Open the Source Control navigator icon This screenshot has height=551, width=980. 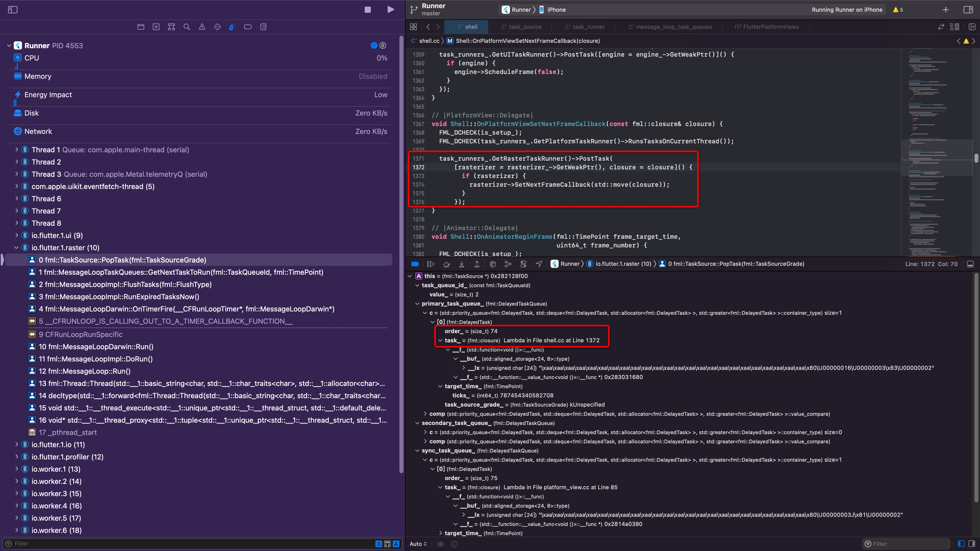(x=156, y=27)
